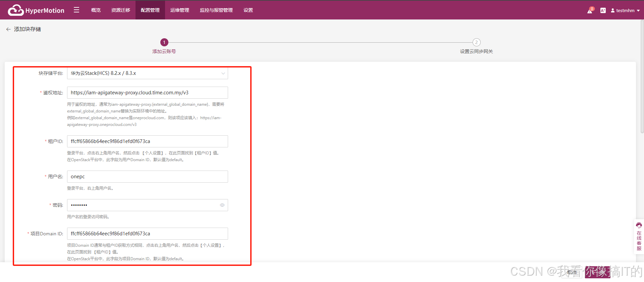Open the testmhm user dropdown

tap(626, 10)
